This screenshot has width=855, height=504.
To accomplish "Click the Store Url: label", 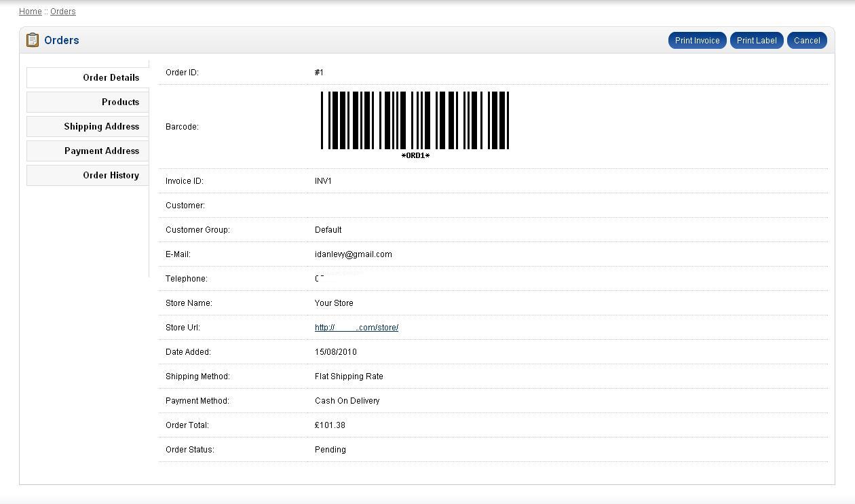I will [183, 328].
